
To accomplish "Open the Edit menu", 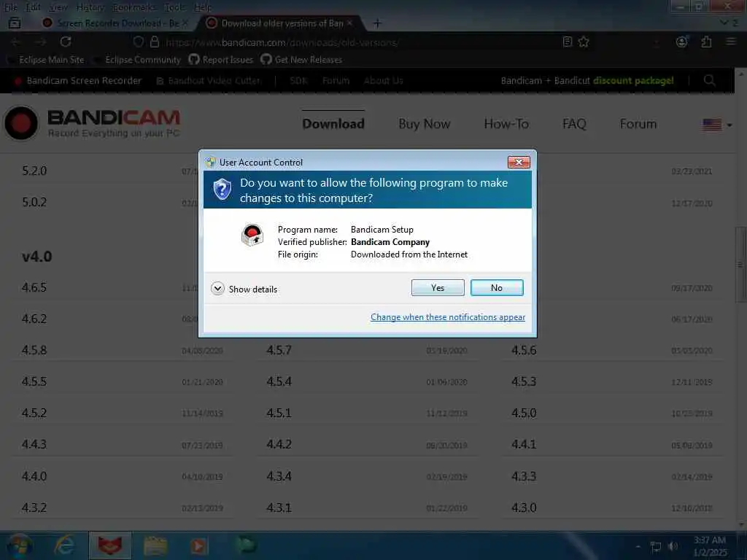I will [x=33, y=7].
